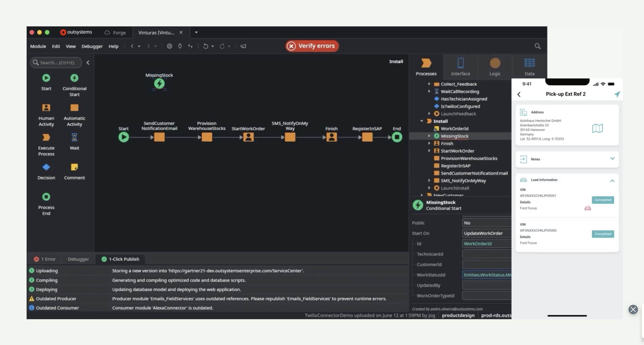Click the TechnicianId property field
The image size is (644, 345).
[x=487, y=254]
